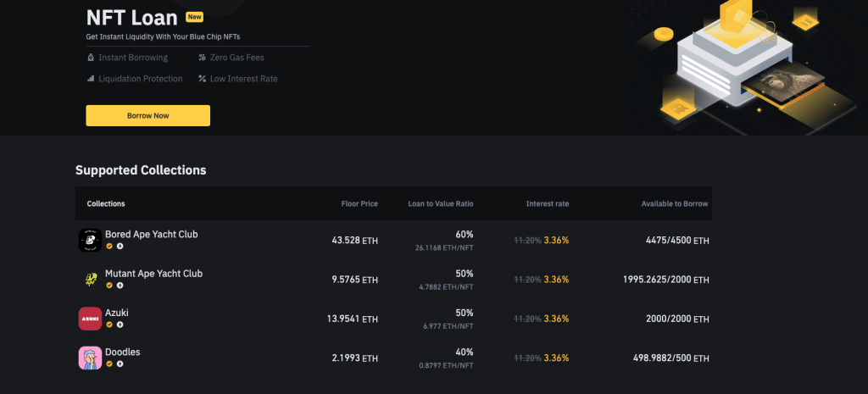This screenshot has width=868, height=394.
Task: Click the Interest rate column header
Action: coord(548,203)
